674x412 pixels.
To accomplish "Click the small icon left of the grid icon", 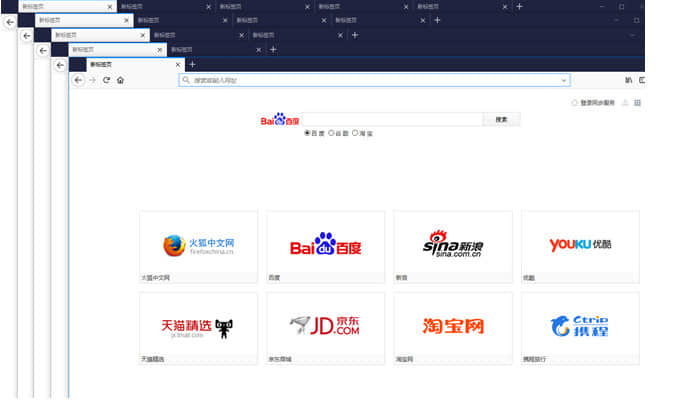I will (x=625, y=103).
